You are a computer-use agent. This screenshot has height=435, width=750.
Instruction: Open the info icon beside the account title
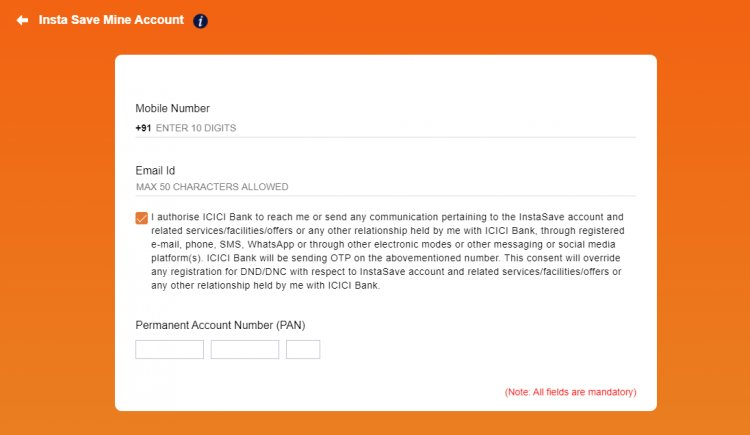click(200, 21)
